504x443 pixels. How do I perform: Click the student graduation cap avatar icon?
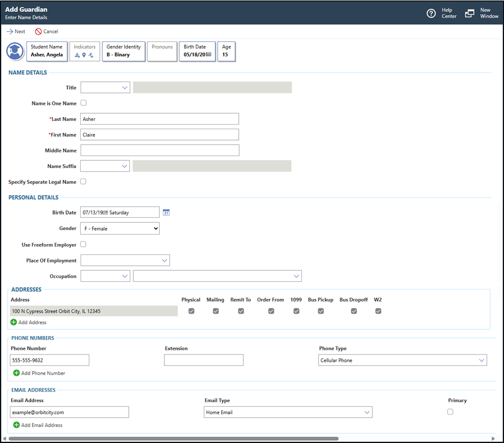tap(14, 52)
